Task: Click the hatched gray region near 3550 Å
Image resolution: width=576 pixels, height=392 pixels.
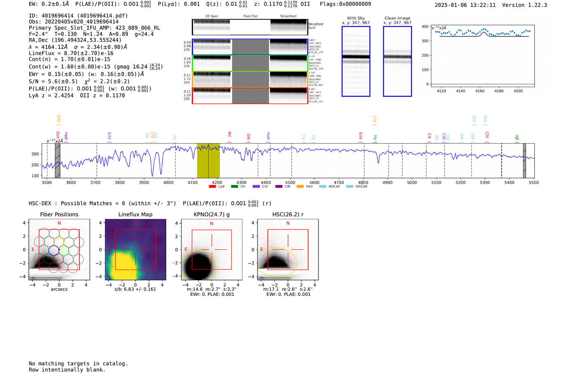Action: pos(58,160)
